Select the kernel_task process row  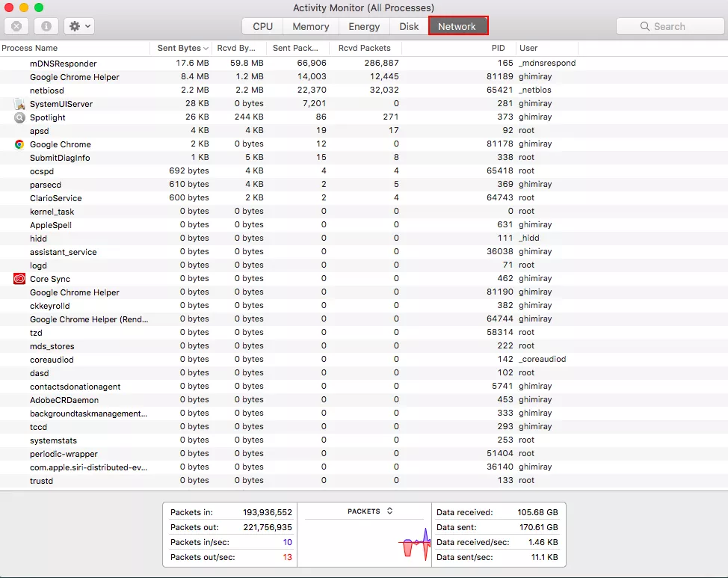tap(52, 212)
